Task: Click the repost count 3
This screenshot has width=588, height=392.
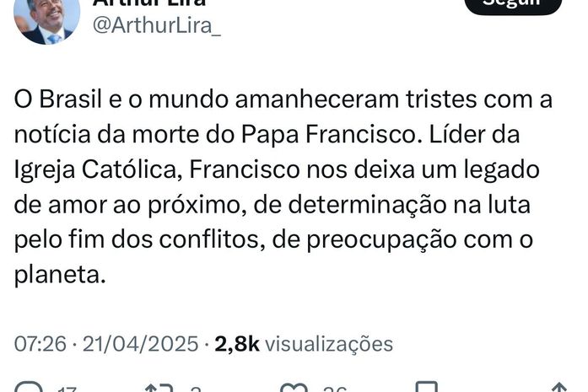Action: point(195,389)
